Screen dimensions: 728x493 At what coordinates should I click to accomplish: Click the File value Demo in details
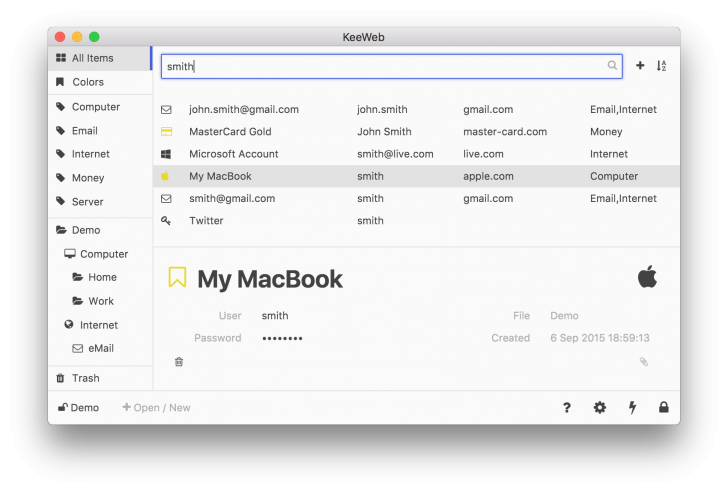[x=564, y=316]
